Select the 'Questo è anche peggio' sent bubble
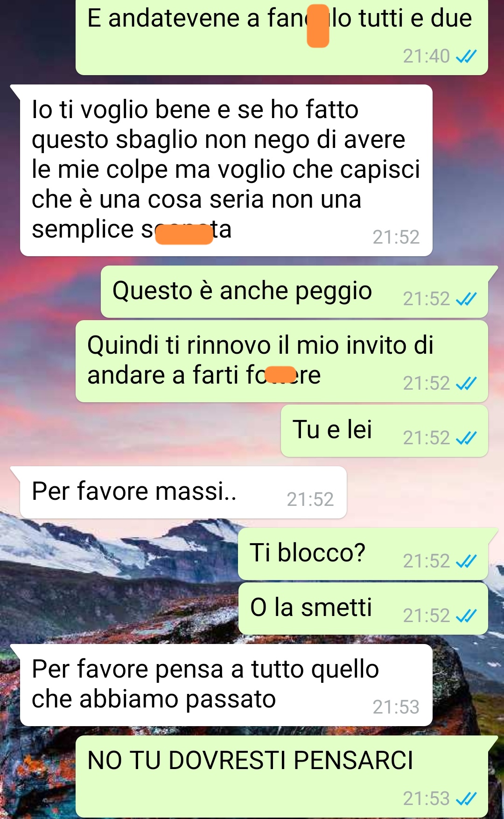The image size is (504, 819). point(294,292)
